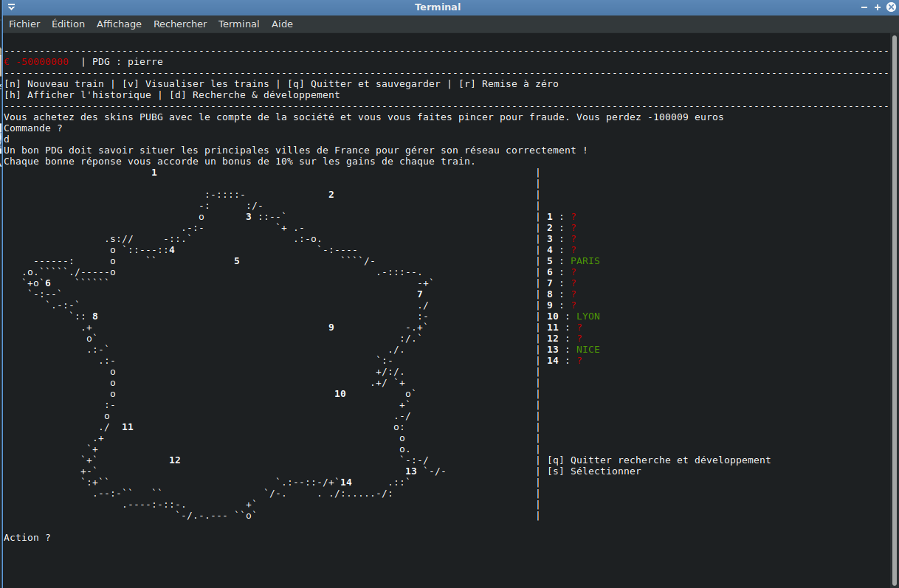The image size is (899, 588).
Task: Click the "7 : ?" list row
Action: [x=562, y=283]
